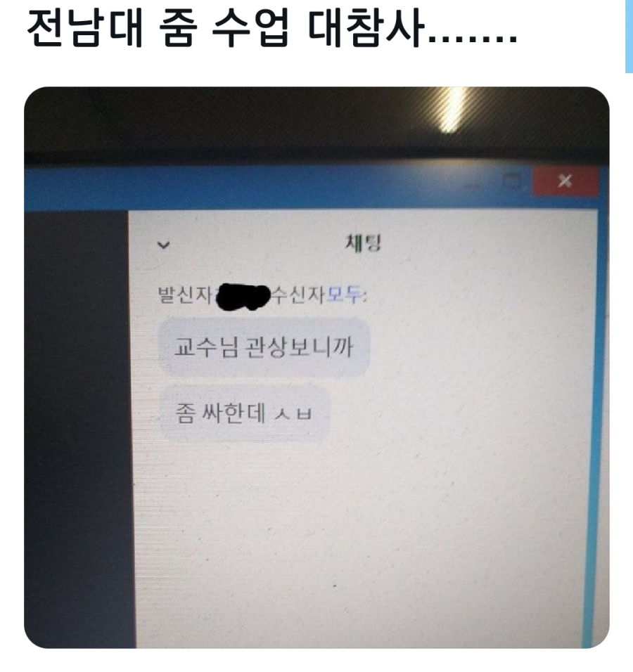This screenshot has height=672, width=633.
Task: Open the attached photo of the screen
Action: (x=316, y=368)
